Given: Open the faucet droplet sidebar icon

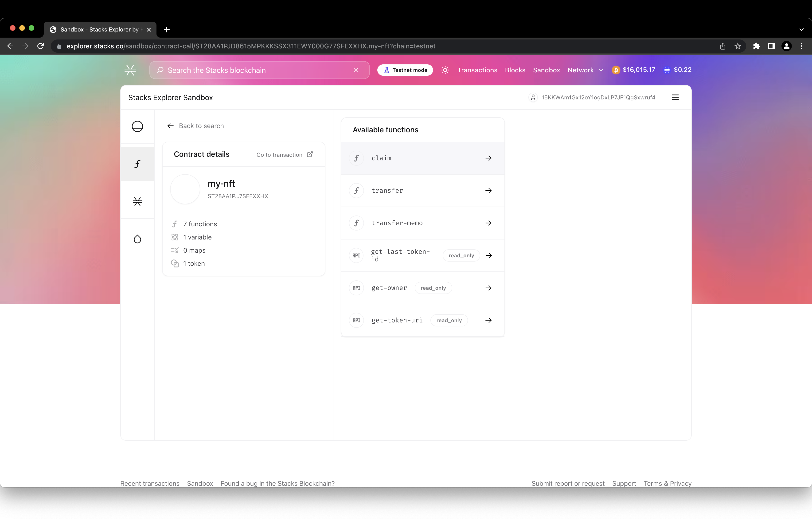Looking at the screenshot, I should (x=137, y=239).
